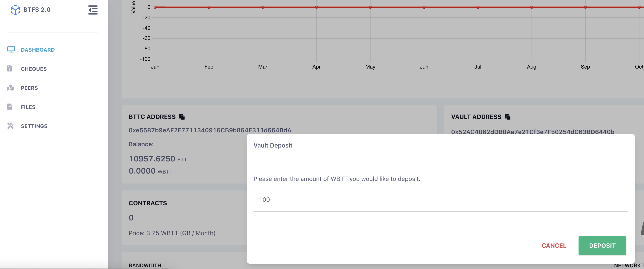Go to the Peers page
The image size is (644, 269).
(x=29, y=88)
